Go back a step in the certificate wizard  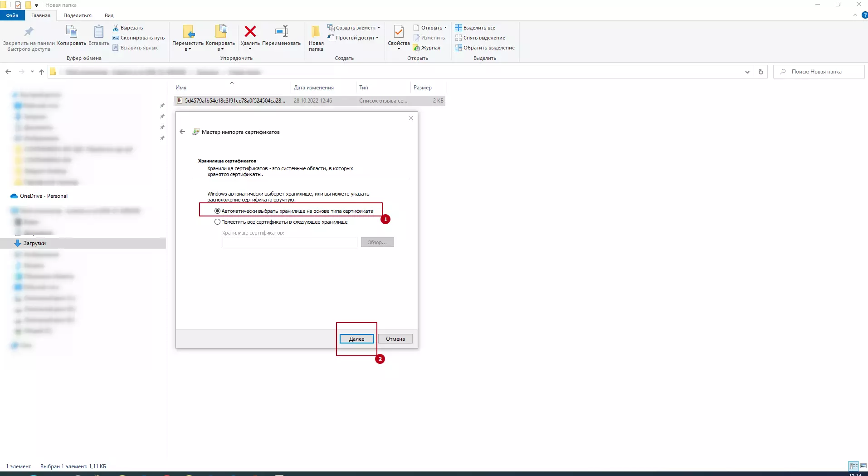[182, 132]
